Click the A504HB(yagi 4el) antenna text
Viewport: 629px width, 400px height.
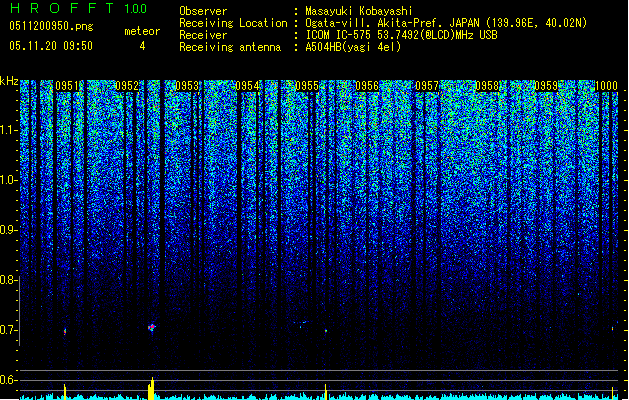click(x=353, y=47)
